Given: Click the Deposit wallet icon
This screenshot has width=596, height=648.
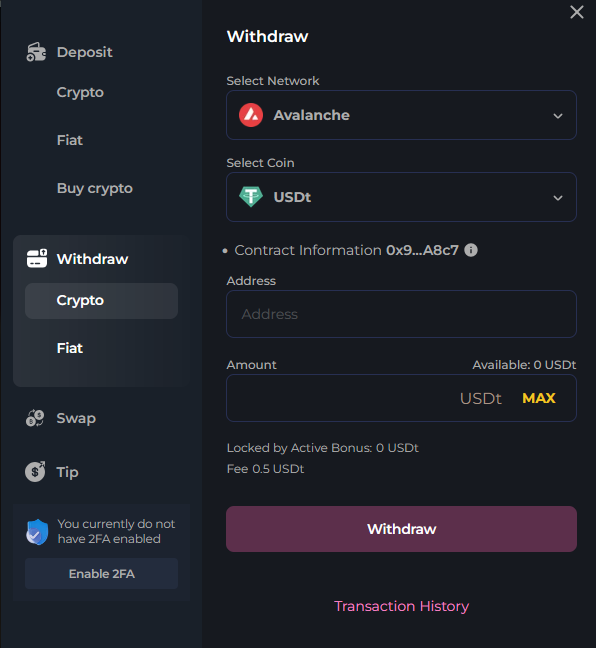Looking at the screenshot, I should click(36, 52).
